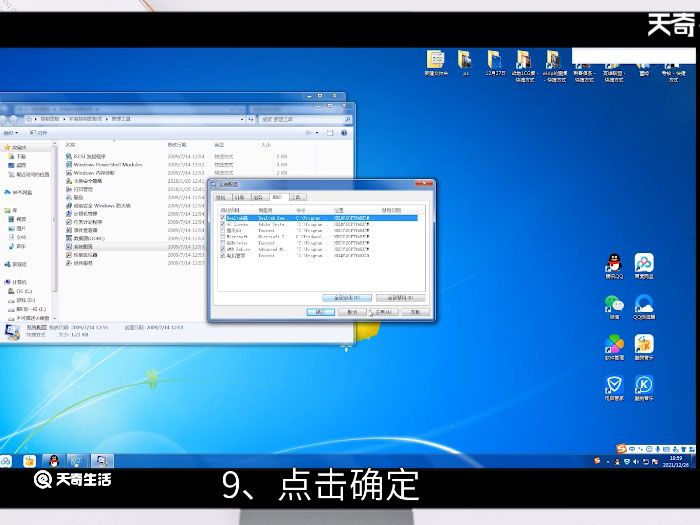Open the 电脑管家 shield desktop icon
The width and height of the screenshot is (700, 525).
click(614, 388)
